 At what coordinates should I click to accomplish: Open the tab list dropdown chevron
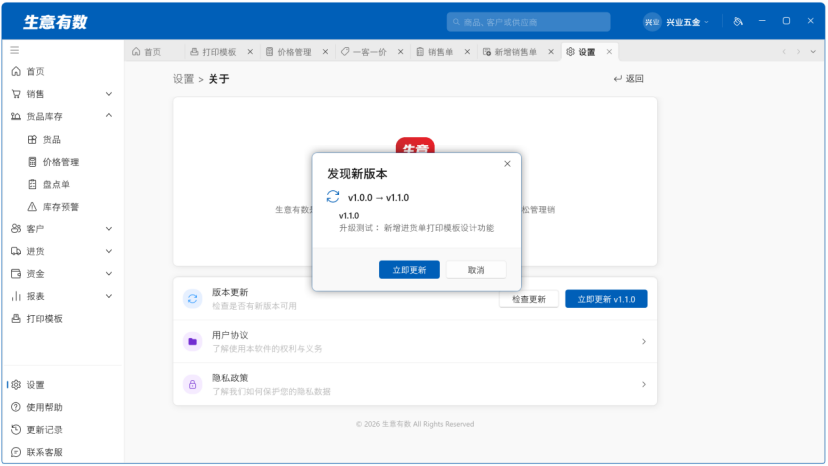814,52
